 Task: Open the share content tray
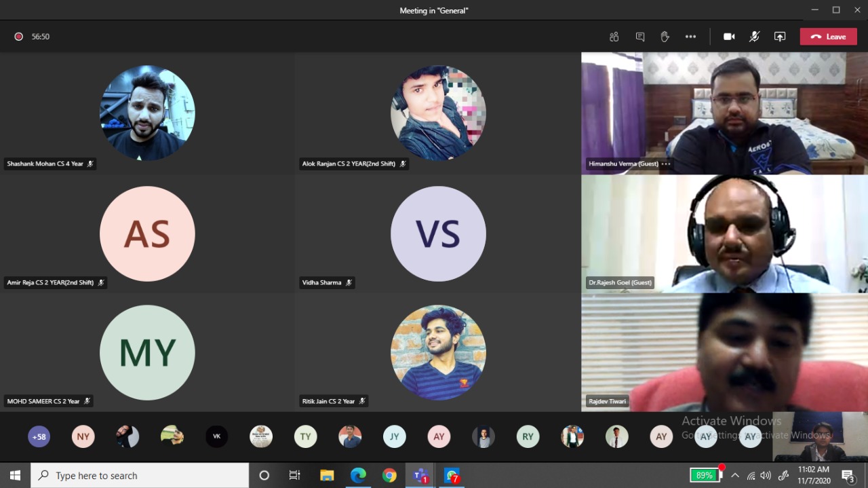780,37
